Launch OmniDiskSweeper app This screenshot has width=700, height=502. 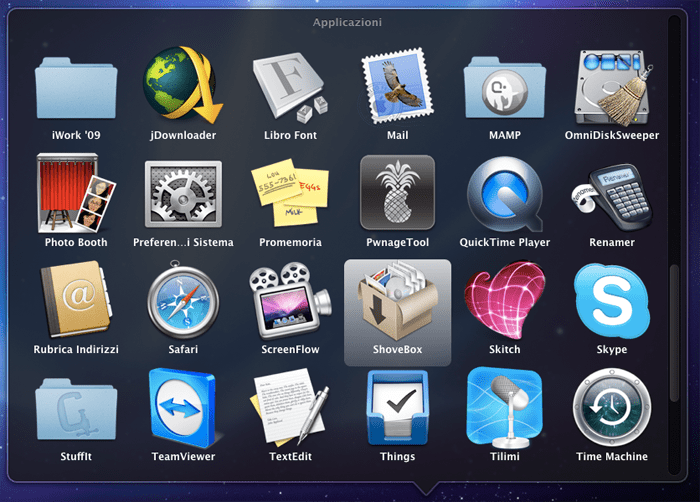(612, 88)
